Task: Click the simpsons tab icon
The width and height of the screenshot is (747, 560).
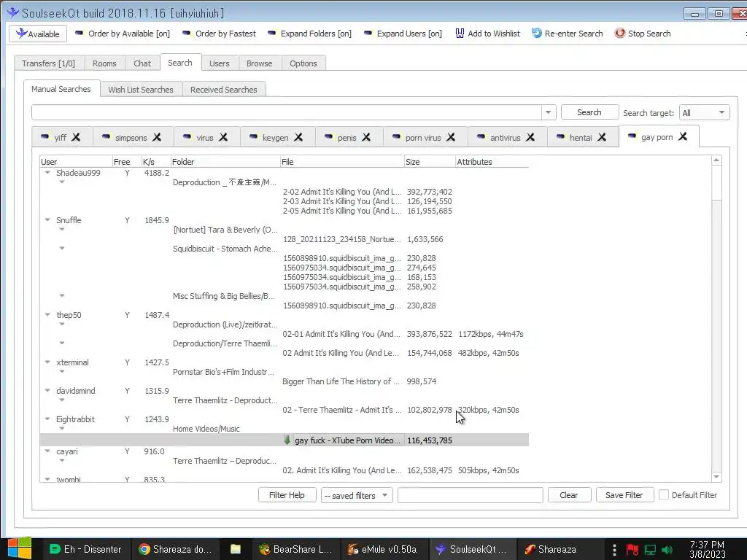Action: point(107,136)
